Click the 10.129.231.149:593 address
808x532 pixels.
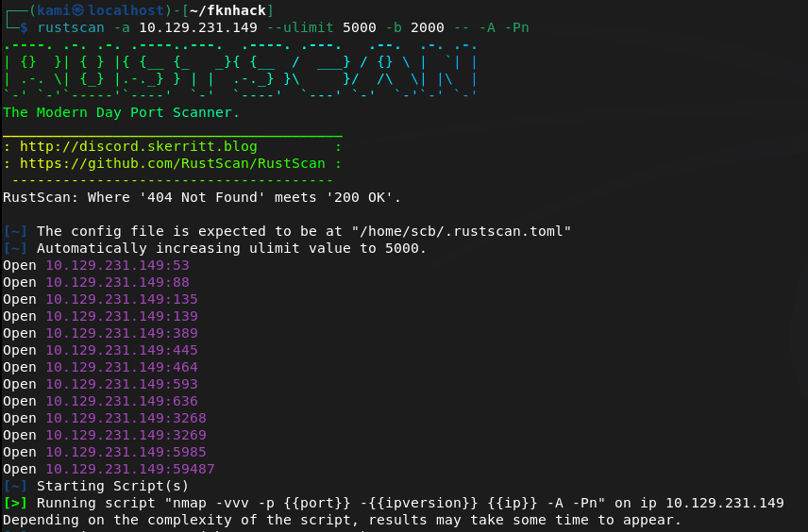point(121,384)
